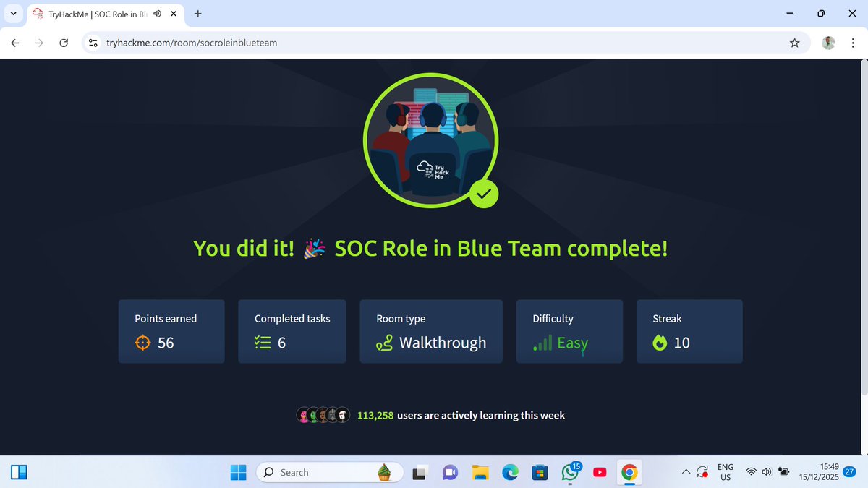Click the difficulty signal bars icon
The image size is (868, 488).
click(542, 343)
